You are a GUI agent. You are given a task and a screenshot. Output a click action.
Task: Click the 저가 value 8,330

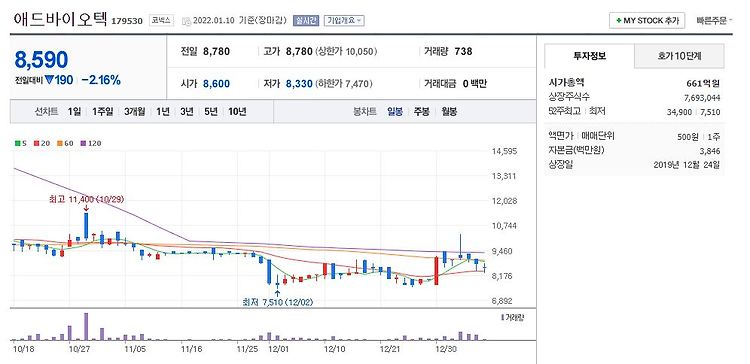tap(299, 84)
